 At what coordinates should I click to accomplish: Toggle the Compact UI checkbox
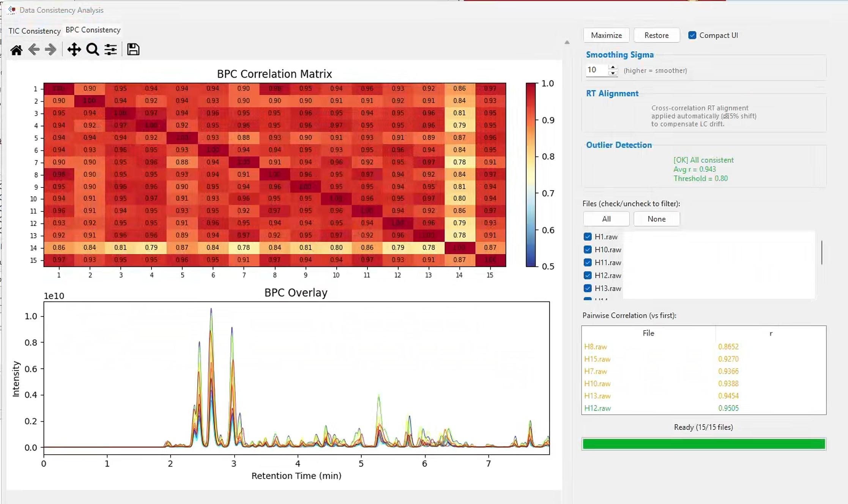[x=692, y=35]
